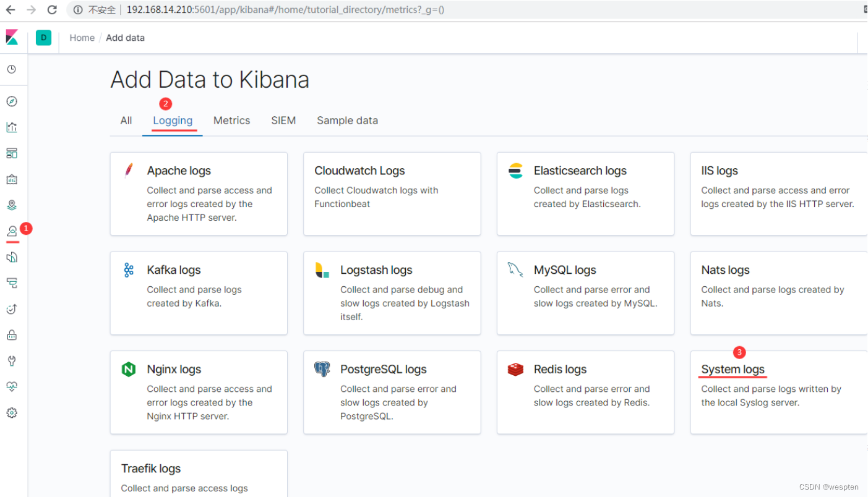Image resolution: width=868 pixels, height=497 pixels.
Task: Open SIEM padlock icon in sidebar
Action: click(x=12, y=335)
